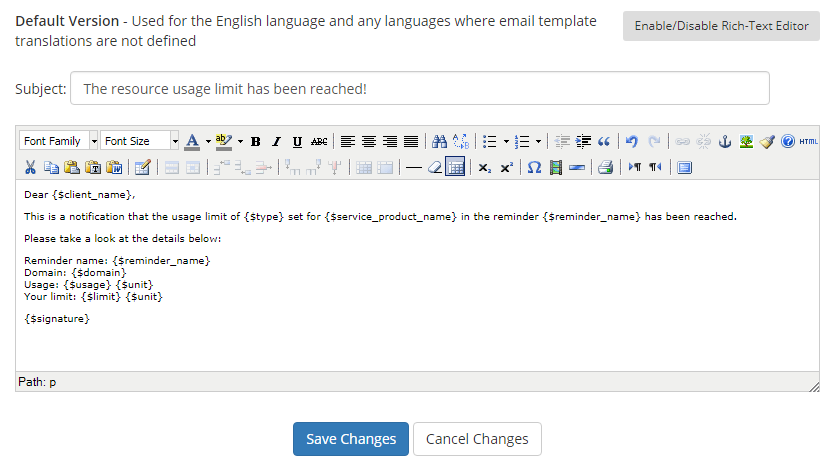
Task: Click the 'Path: p' status text
Action: (37, 382)
